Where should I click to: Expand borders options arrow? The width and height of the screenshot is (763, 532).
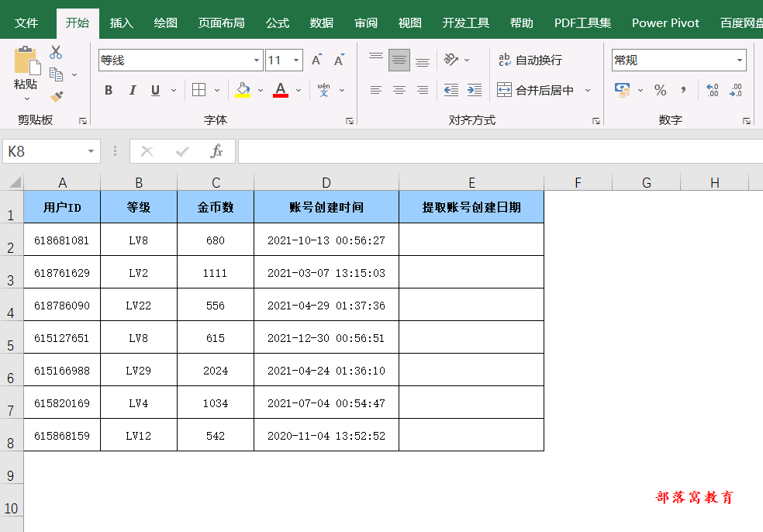pyautogui.click(x=217, y=90)
